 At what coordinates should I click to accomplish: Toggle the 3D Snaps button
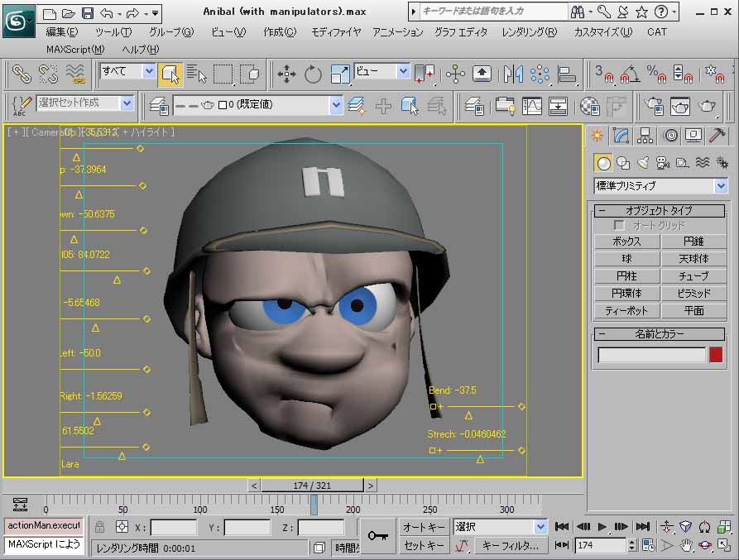click(x=603, y=74)
